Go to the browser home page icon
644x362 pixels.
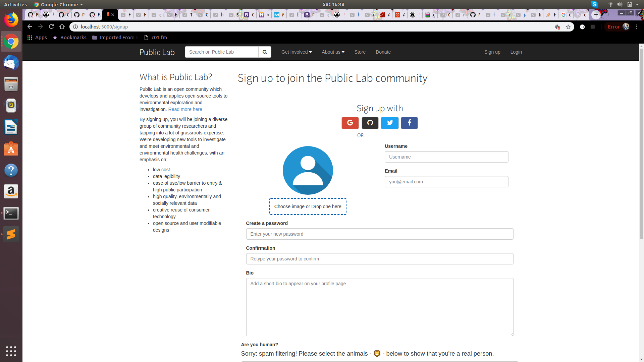coord(62,27)
